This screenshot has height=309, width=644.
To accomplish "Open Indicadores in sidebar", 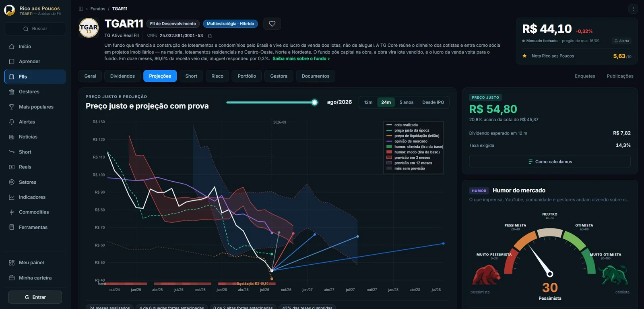I will [x=35, y=197].
